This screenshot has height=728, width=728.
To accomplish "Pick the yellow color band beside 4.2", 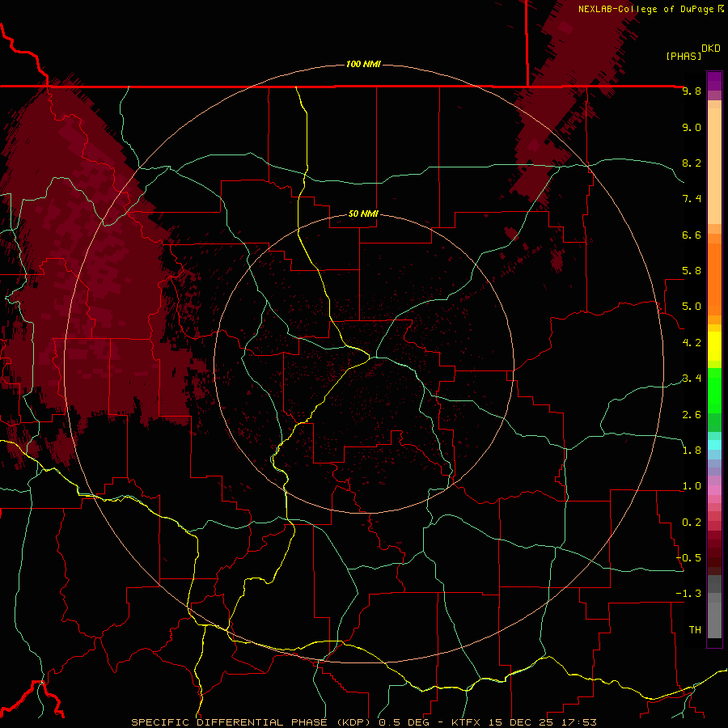I will pyautogui.click(x=714, y=346).
